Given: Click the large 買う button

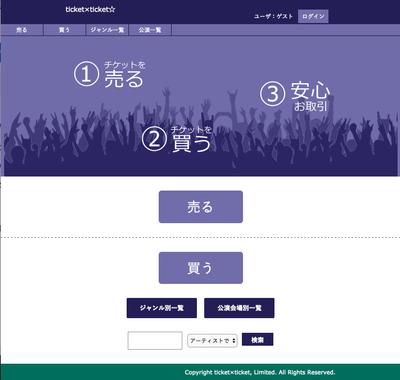Looking at the screenshot, I should (201, 268).
